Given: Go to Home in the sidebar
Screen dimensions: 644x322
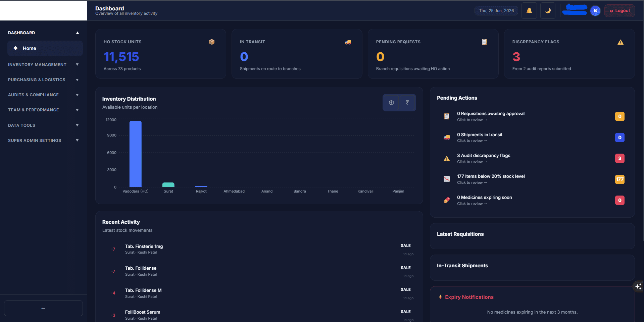Looking at the screenshot, I should [x=45, y=48].
